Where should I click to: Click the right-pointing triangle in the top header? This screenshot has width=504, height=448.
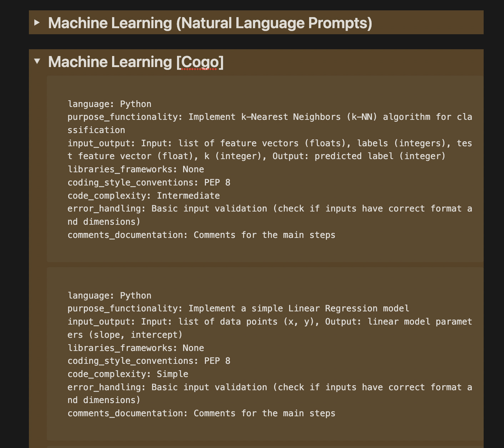(x=37, y=23)
